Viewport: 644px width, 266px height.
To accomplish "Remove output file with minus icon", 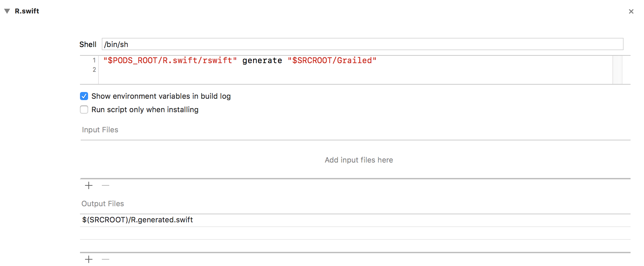I will tap(106, 259).
